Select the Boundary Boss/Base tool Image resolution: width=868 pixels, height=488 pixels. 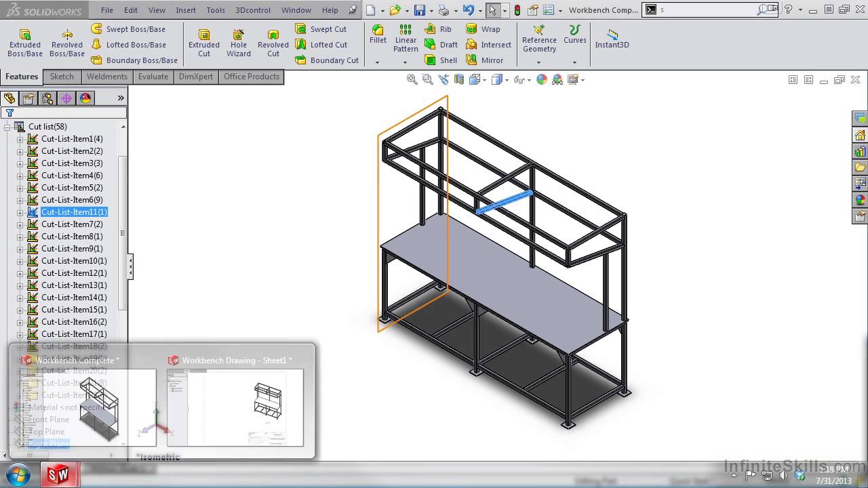tap(134, 60)
